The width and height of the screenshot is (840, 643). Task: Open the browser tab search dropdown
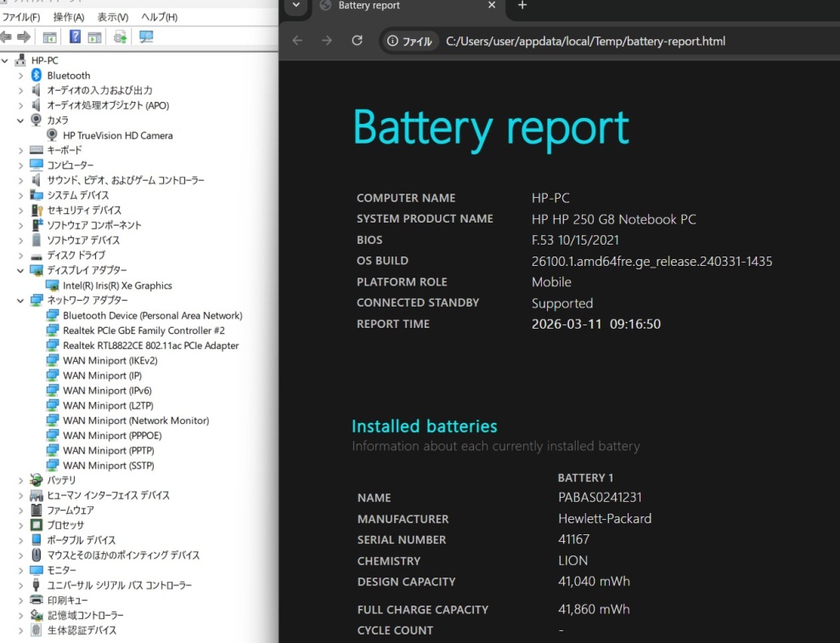point(295,5)
